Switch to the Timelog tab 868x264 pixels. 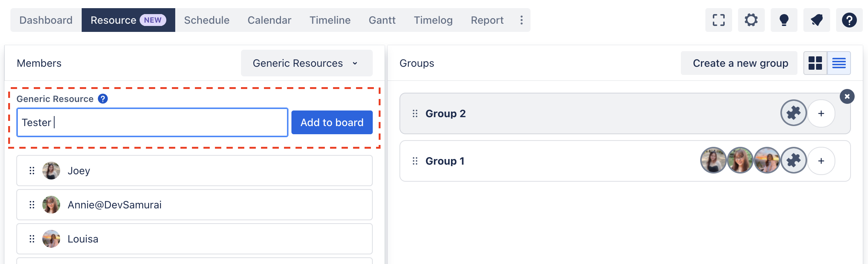433,20
